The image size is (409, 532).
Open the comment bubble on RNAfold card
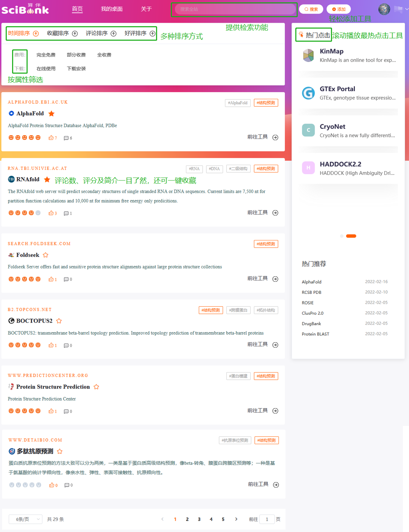(x=66, y=214)
